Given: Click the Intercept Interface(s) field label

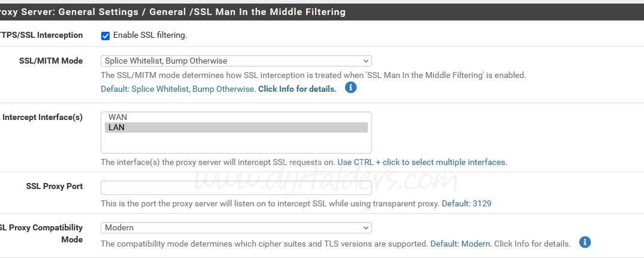Looking at the screenshot, I should pos(43,117).
